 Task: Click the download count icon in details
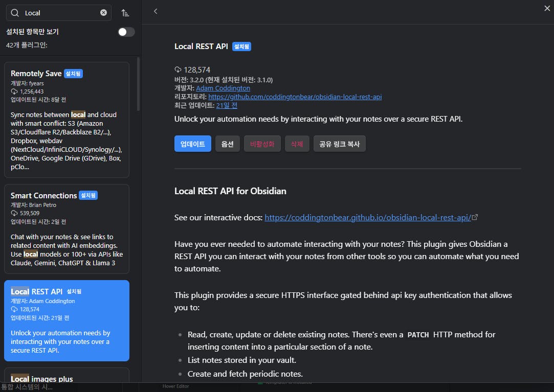(178, 70)
